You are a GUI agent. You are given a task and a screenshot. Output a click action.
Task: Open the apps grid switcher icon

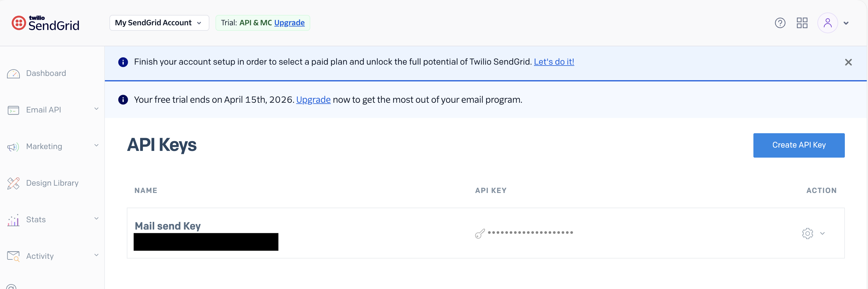pos(802,23)
